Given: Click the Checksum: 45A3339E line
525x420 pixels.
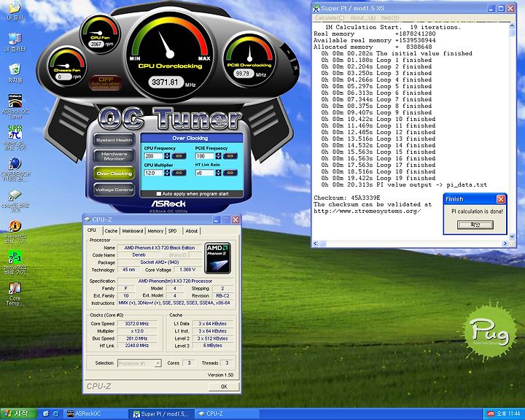Looking at the screenshot, I should coord(347,198).
